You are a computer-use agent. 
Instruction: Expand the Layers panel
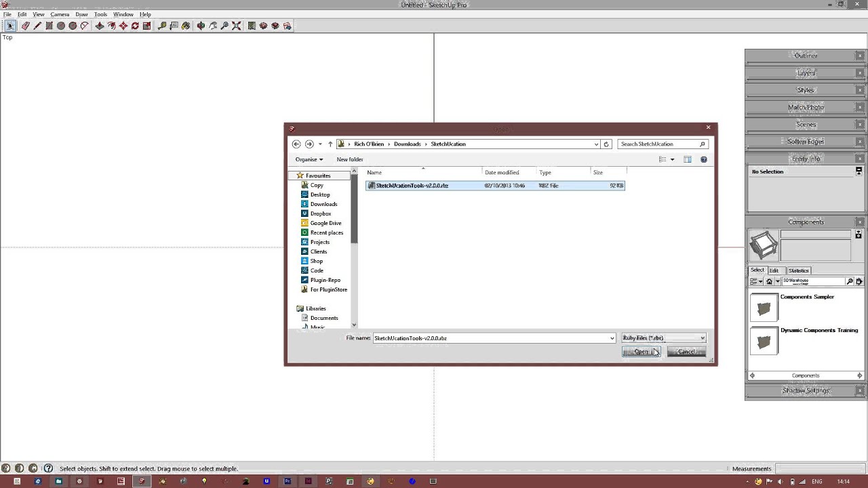point(806,73)
